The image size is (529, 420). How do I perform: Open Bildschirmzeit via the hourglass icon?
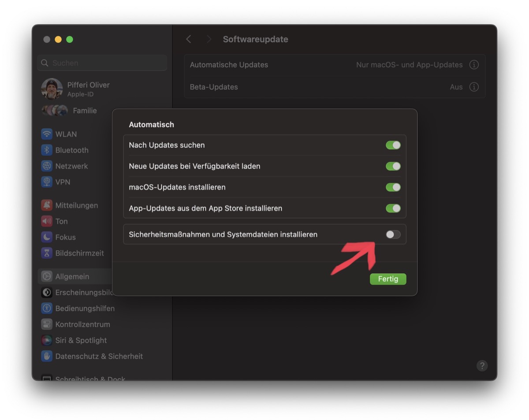pos(47,253)
